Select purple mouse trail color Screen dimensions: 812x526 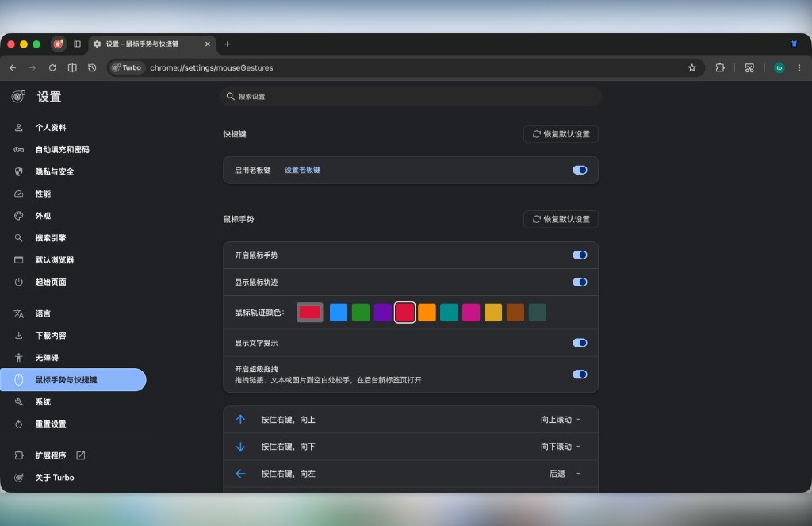point(383,313)
